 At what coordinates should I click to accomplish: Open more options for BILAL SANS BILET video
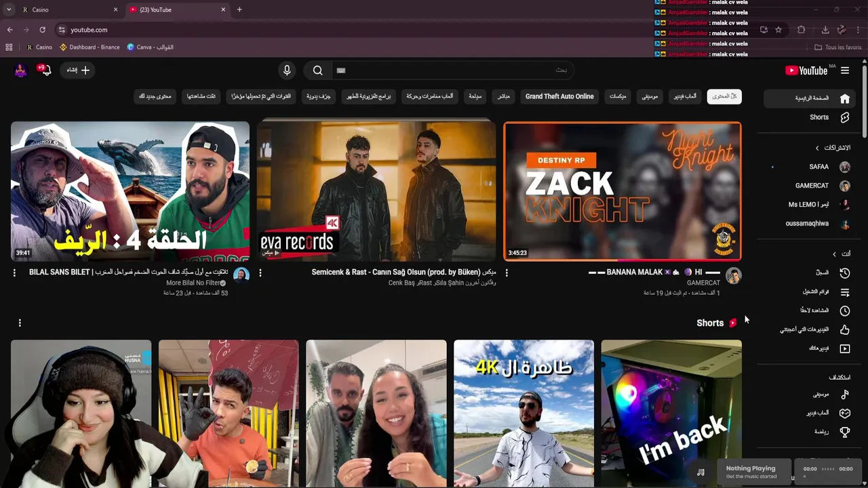14,272
